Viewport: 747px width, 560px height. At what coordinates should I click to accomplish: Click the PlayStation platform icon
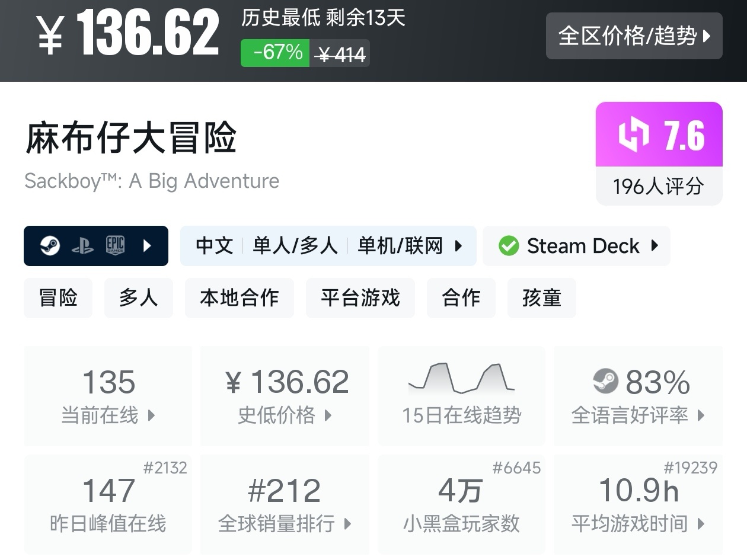tap(82, 246)
